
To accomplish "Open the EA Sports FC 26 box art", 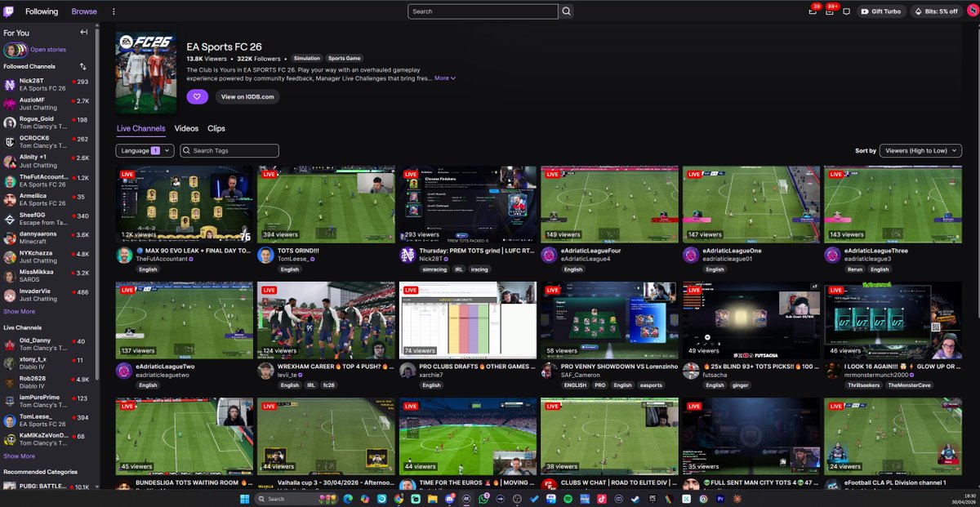I will pyautogui.click(x=146, y=73).
